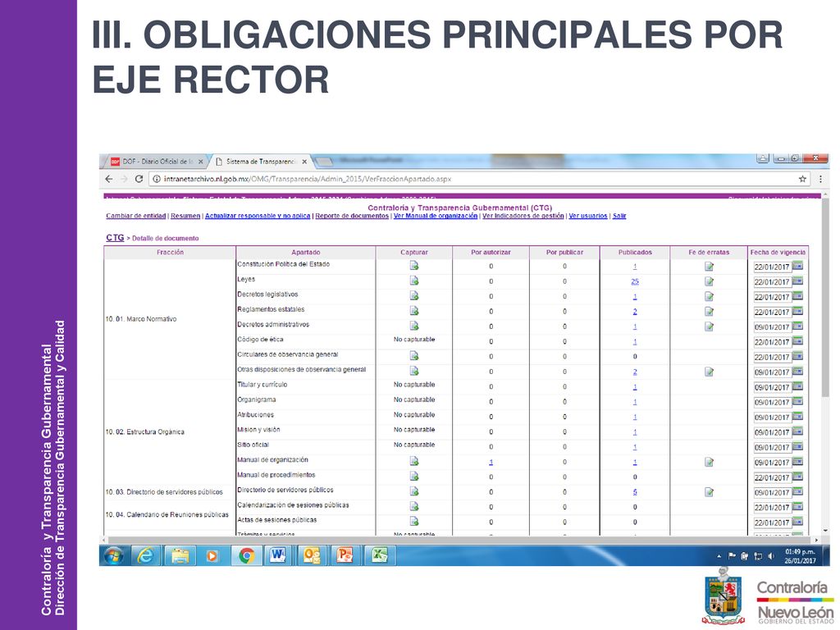Open calendar picker for Código de ética row

(797, 340)
